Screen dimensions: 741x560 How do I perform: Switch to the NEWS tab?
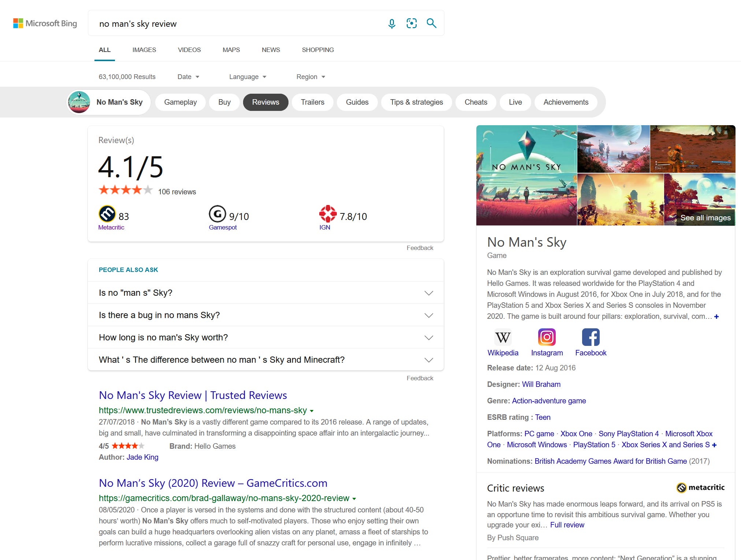click(271, 50)
